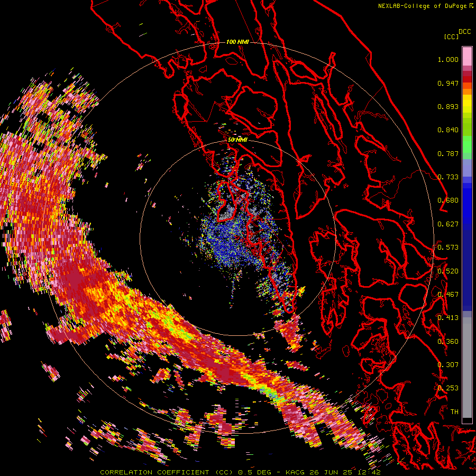Click the TH threshold label on the scale
The image size is (476, 476).
point(454,411)
